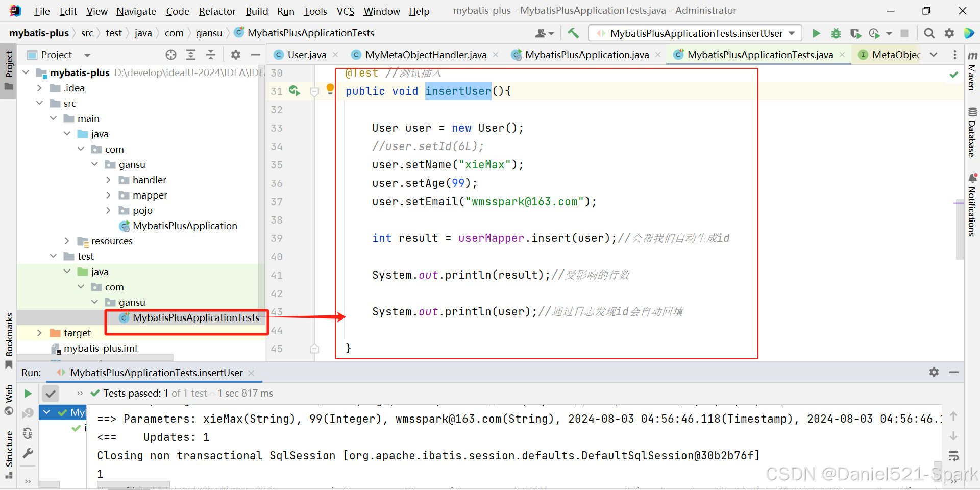Stop the running process with the stop icon
980x490 pixels.
click(x=904, y=33)
